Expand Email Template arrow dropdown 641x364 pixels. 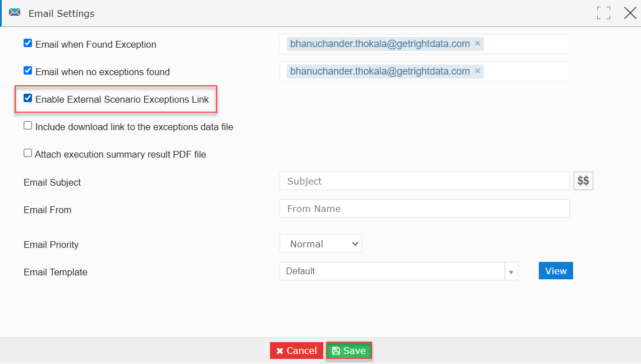[x=511, y=271]
